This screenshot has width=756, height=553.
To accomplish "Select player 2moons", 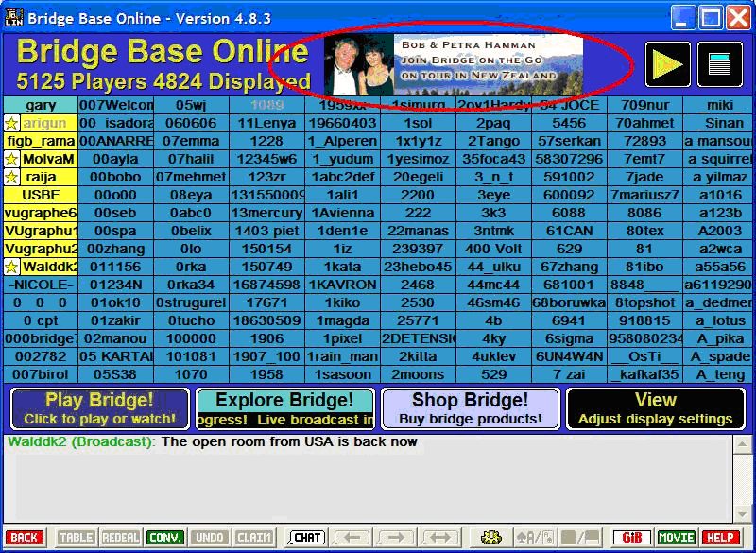I will click(x=419, y=374).
